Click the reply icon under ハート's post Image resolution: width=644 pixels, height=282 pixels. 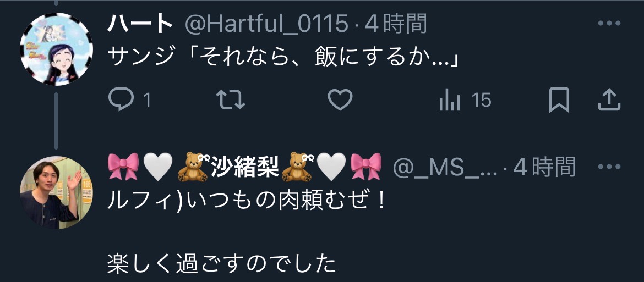(122, 100)
